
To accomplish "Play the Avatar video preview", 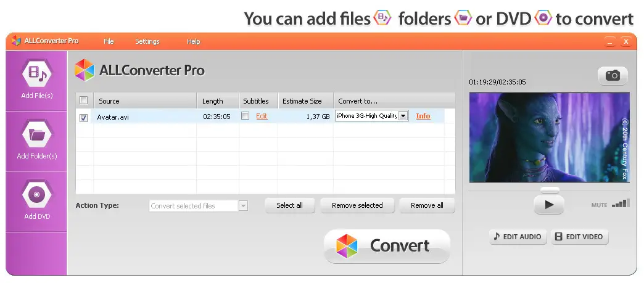I will 549,205.
